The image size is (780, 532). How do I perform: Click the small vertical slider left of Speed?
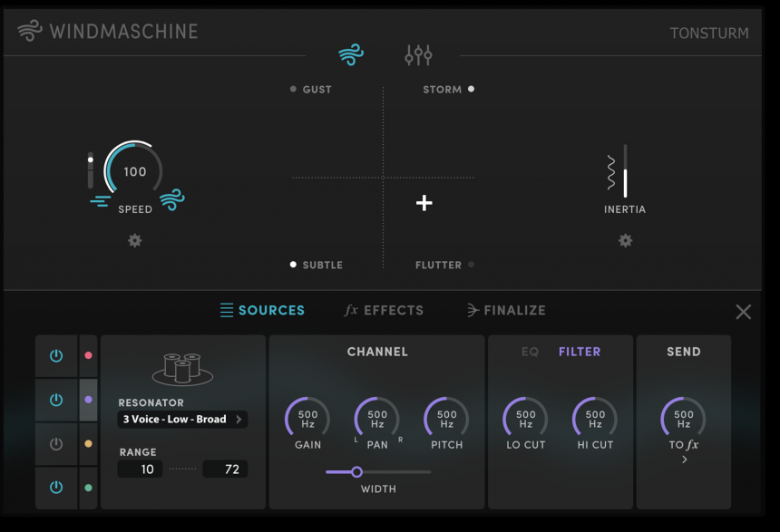91,170
